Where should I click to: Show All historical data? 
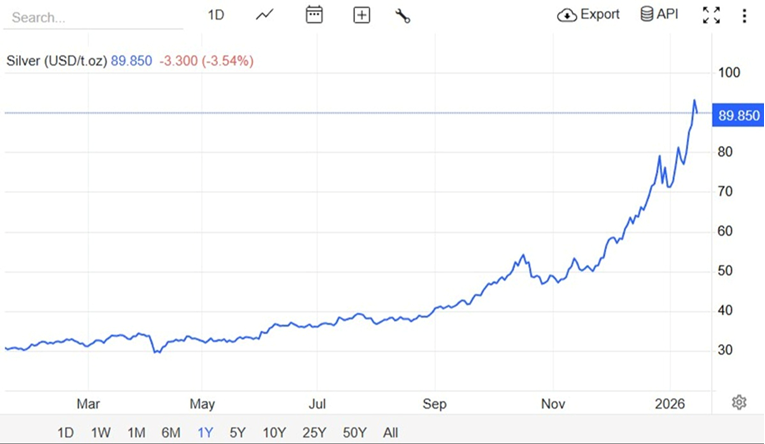(391, 433)
